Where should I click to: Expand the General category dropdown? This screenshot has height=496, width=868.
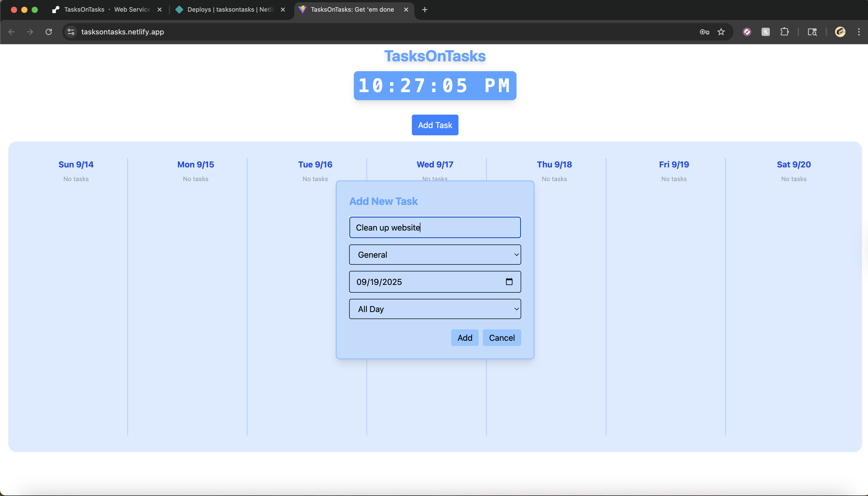pyautogui.click(x=435, y=255)
